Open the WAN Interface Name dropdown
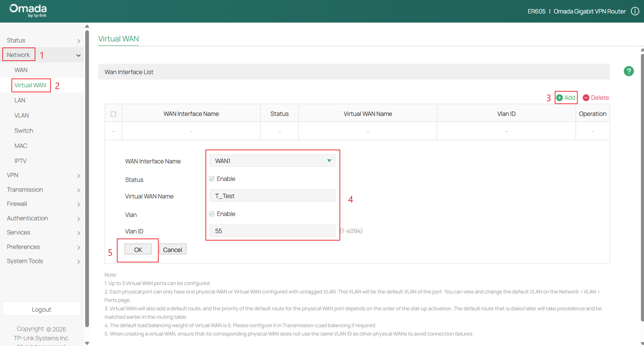 click(x=272, y=161)
